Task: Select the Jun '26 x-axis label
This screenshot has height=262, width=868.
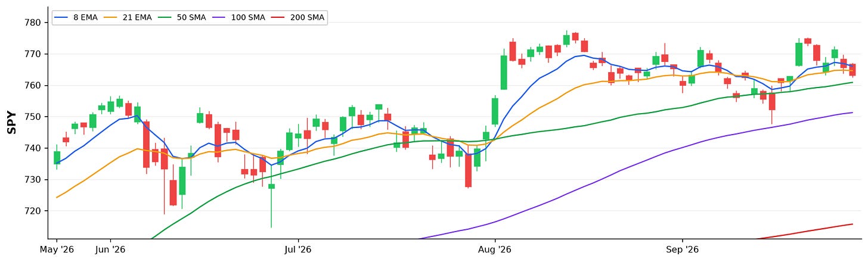Action: coord(110,249)
